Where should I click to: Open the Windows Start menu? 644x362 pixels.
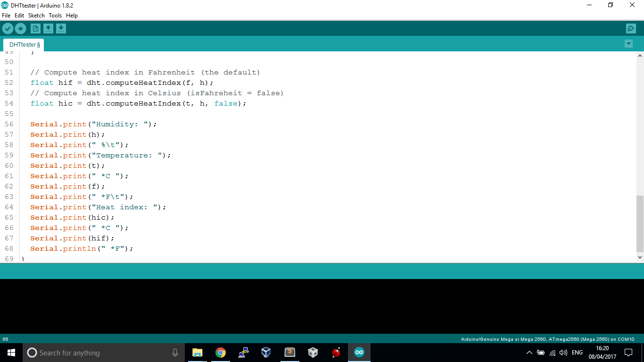click(x=11, y=353)
